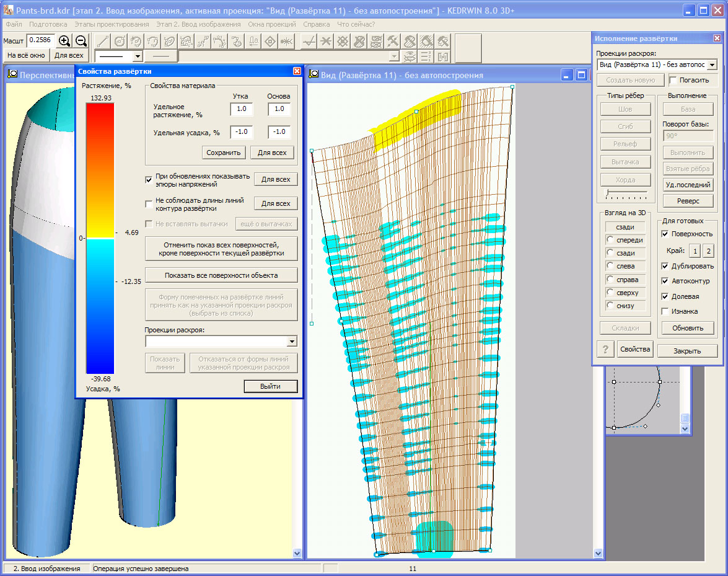Click the zoom in magnifier icon

[64, 41]
